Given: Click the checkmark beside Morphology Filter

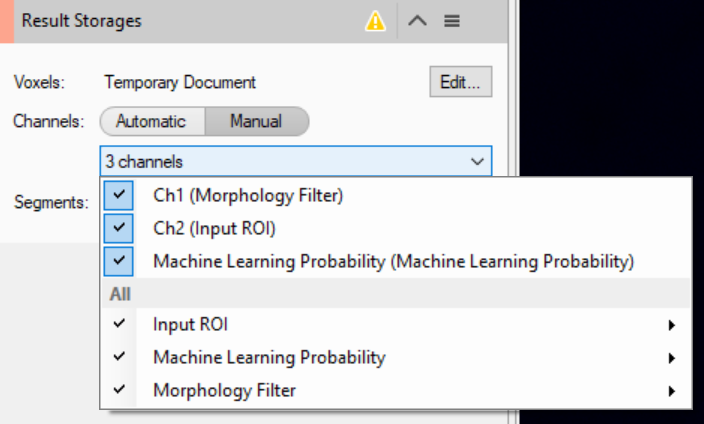Looking at the screenshot, I should point(120,390).
